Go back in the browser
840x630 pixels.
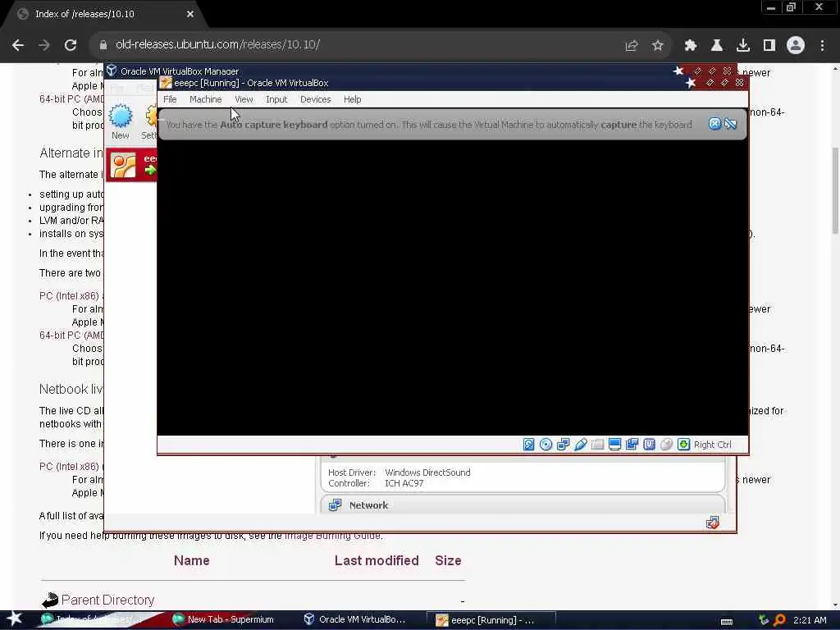tap(18, 46)
